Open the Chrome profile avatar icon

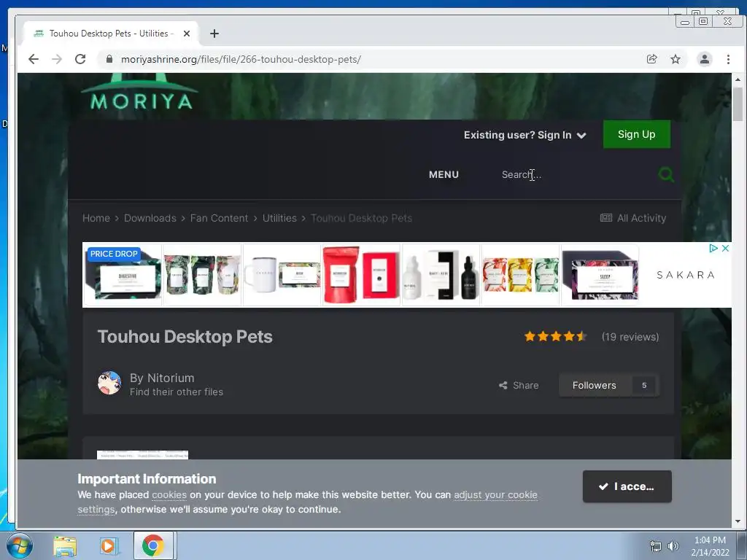[704, 59]
